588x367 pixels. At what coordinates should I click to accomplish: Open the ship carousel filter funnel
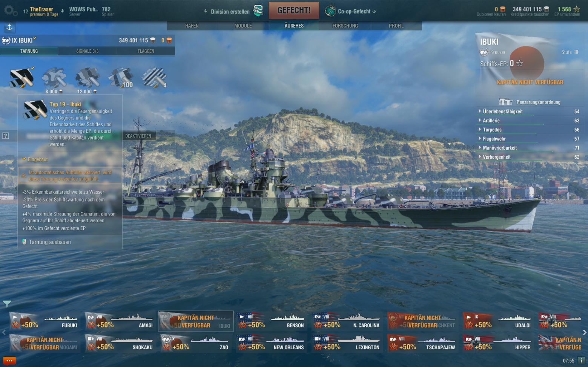(x=7, y=303)
